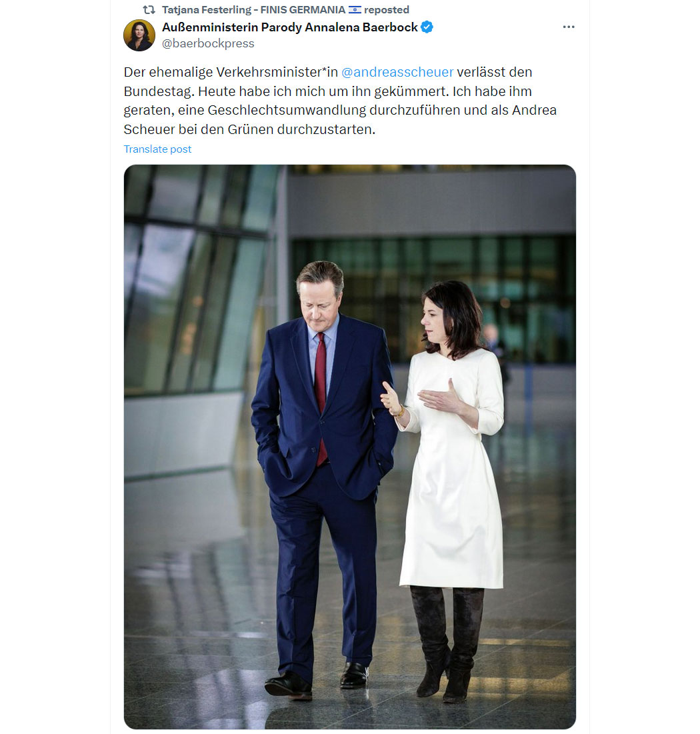700x734 pixels.
Task: Click display name Außenministerin Parody Annalena Baerbock
Action: (290, 27)
